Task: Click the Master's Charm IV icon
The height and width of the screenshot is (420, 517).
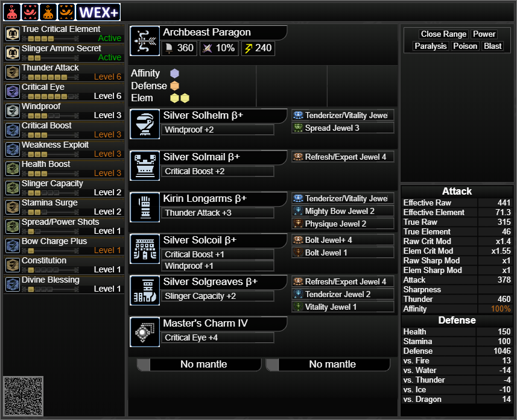Action: [x=145, y=331]
